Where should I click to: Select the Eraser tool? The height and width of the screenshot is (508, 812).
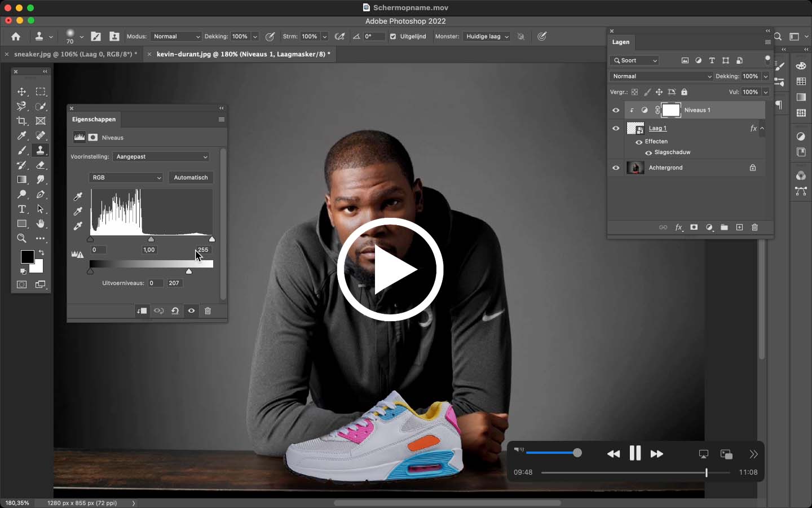[x=41, y=165]
